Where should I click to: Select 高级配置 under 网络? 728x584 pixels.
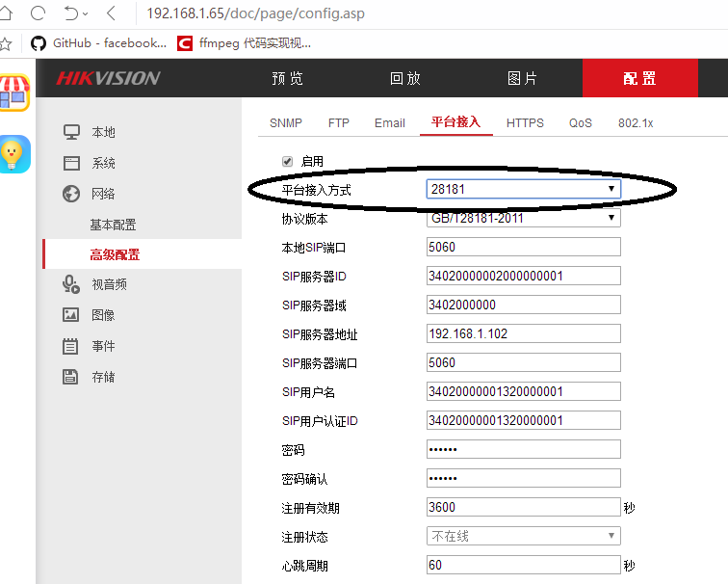[115, 254]
